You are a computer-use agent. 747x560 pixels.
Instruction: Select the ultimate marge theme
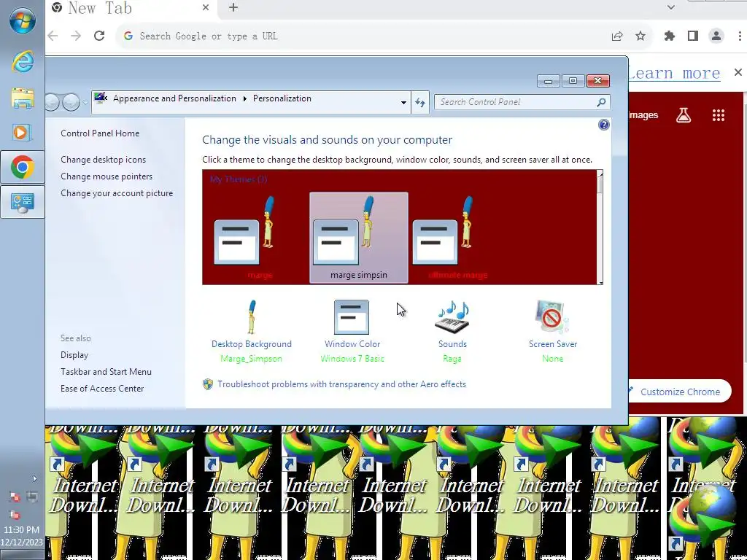click(x=458, y=238)
